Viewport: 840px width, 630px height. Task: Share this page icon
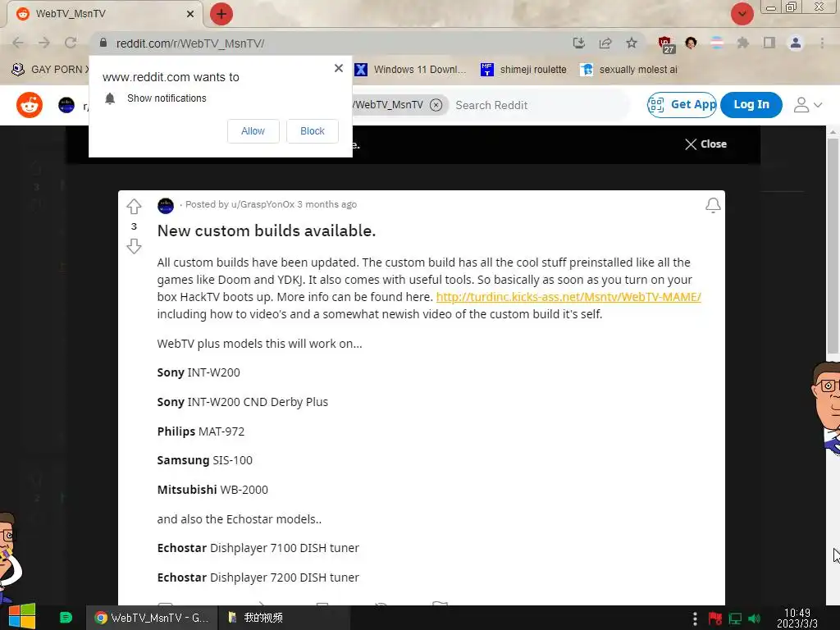tap(605, 43)
